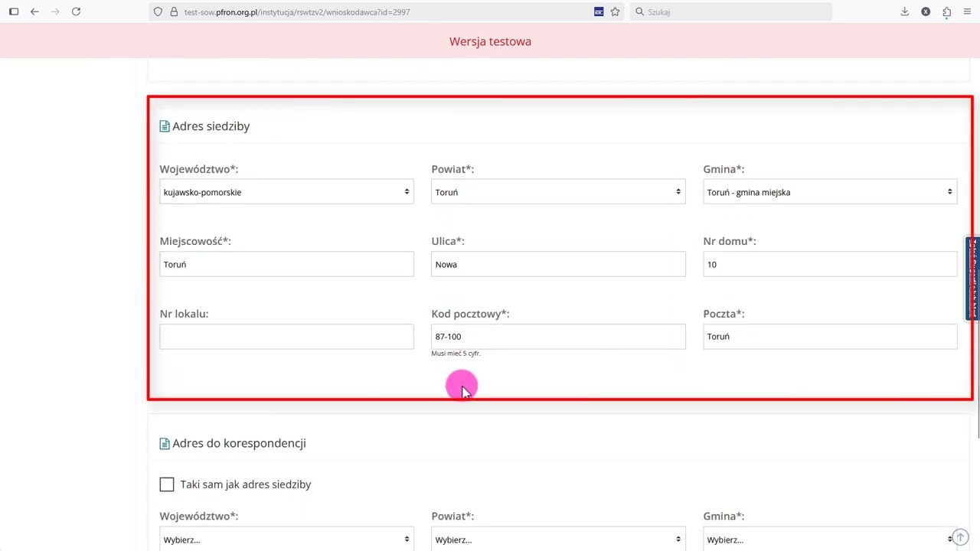
Task: Open the blue side tab on right edge
Action: (973, 279)
